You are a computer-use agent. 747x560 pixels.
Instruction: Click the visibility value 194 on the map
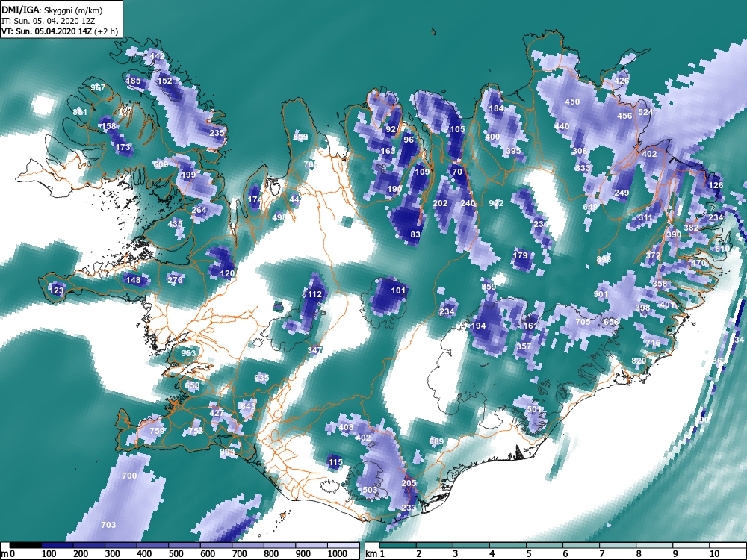(x=478, y=326)
